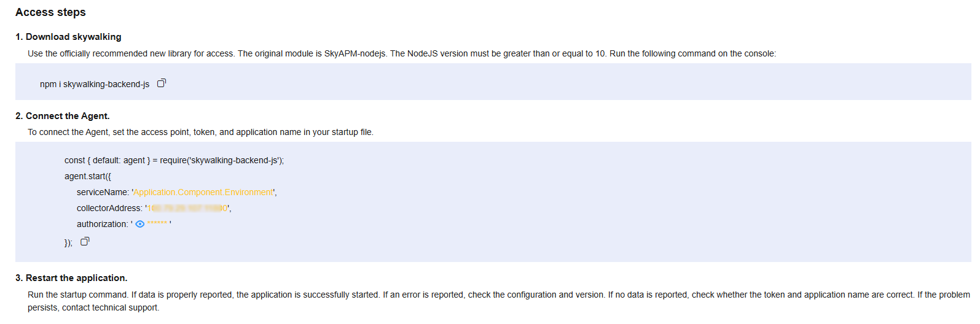Click the SkyAPM-nodejs module description sentence

point(402,53)
